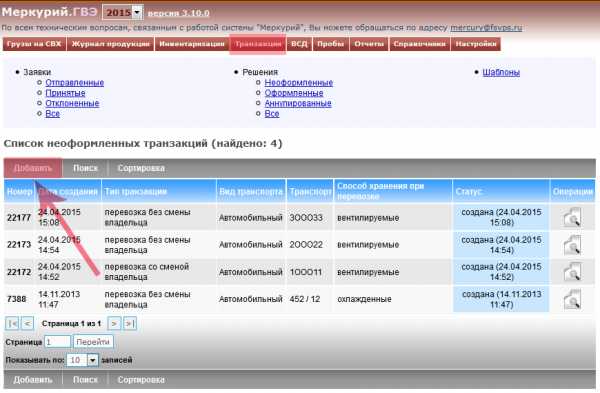Click bottom Сортировка toolbar item

tap(141, 380)
